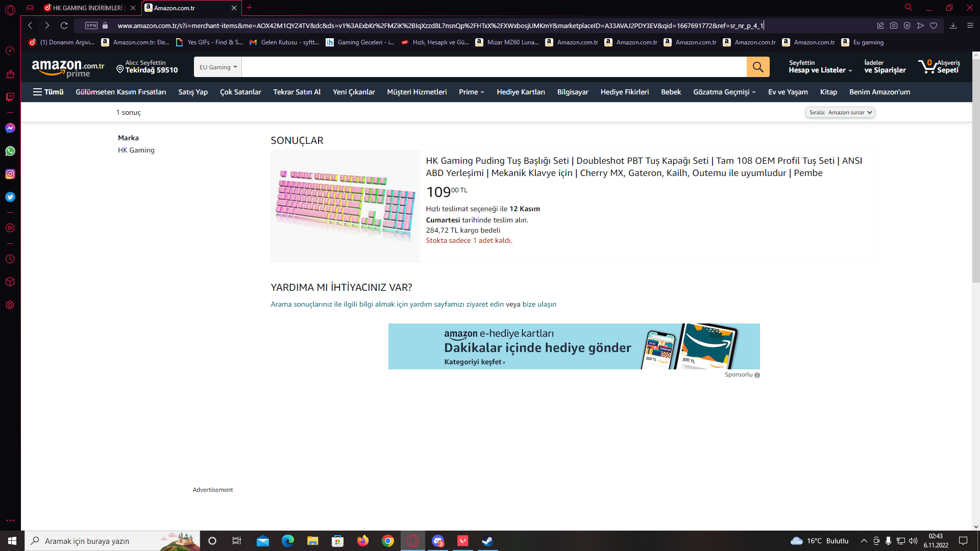Viewport: 980px width, 551px height.
Task: Open the Twitch icon in Opera sidebar
Action: pyautogui.click(x=10, y=97)
